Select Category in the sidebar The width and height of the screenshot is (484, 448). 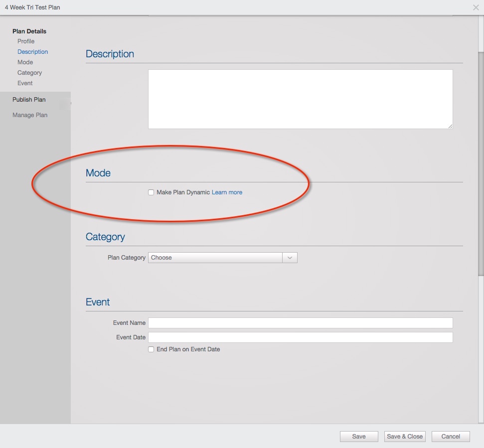(29, 73)
